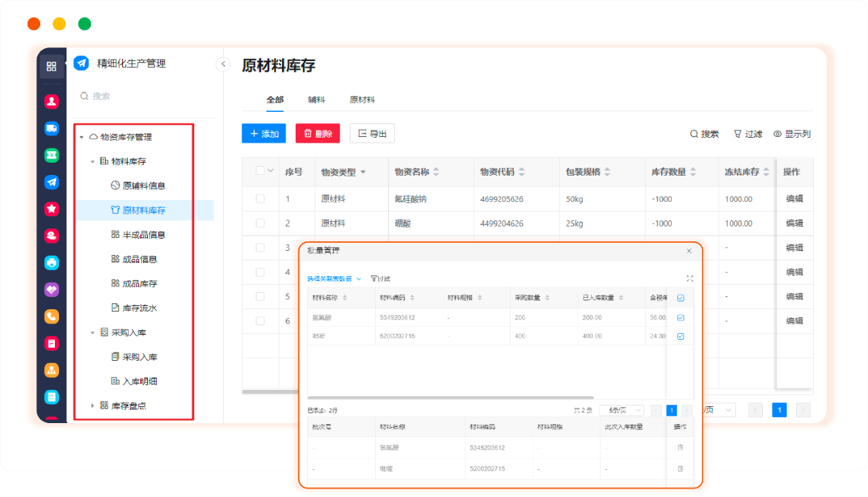Collapse the navigation panel with the left-arrow button
The height and width of the screenshot is (497, 868).
click(223, 64)
